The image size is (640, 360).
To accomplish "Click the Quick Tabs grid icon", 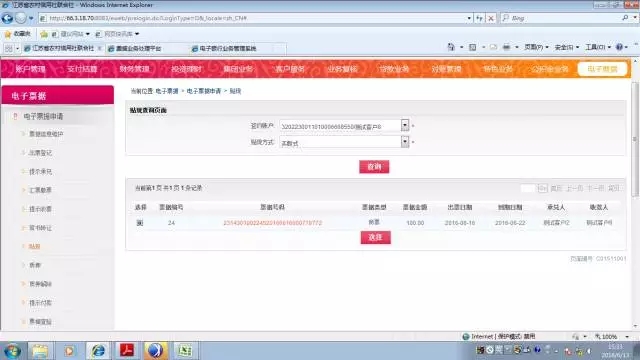I will (x=9, y=49).
